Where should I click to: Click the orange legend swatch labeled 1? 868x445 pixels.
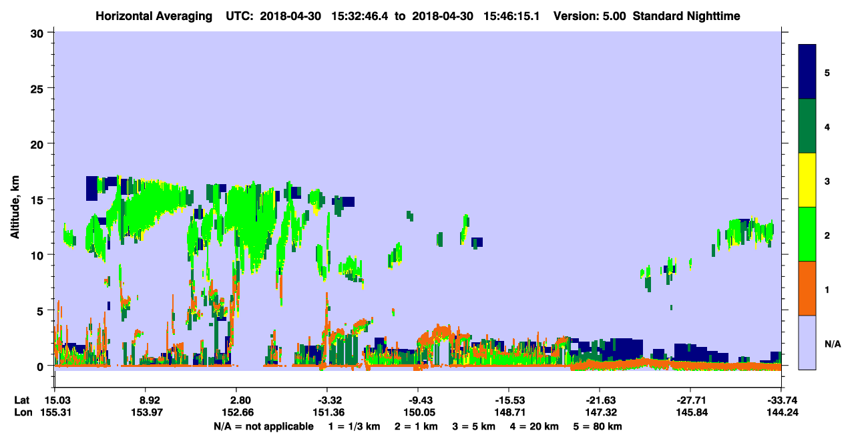tap(807, 288)
